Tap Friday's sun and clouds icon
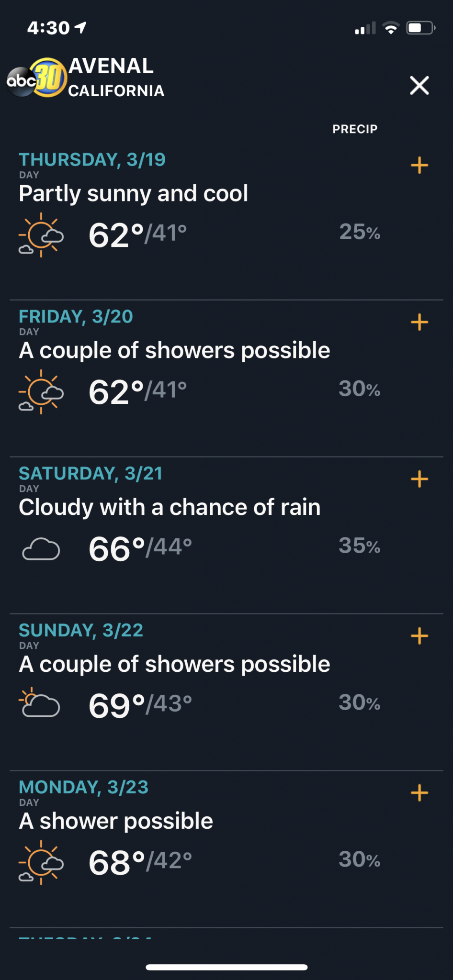 [41, 392]
